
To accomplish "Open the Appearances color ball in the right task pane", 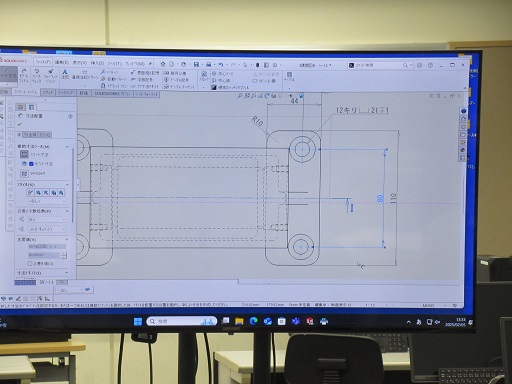I will 463,150.
